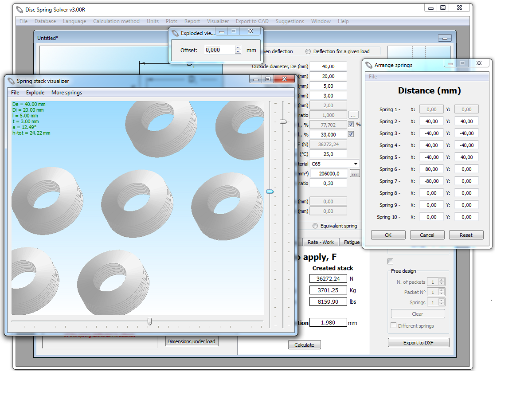Click the Export to DXF button
Screen dimensions: 532x399
point(419,343)
